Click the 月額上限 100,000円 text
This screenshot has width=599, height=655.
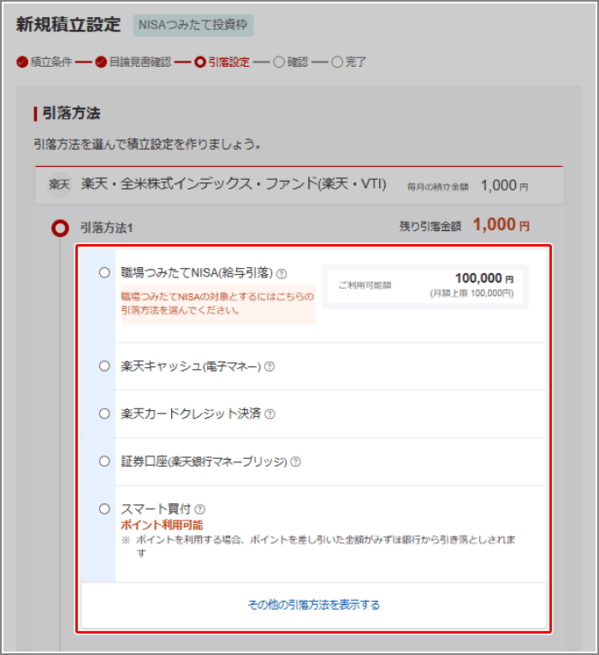click(x=472, y=293)
